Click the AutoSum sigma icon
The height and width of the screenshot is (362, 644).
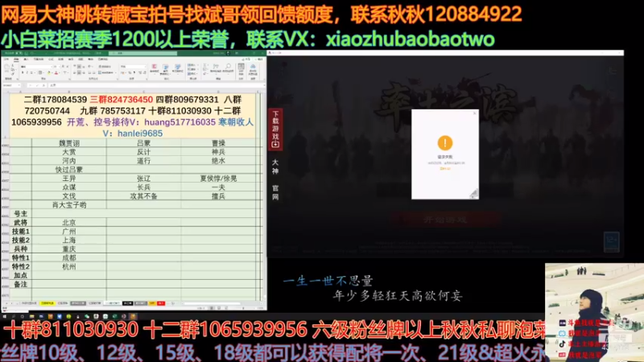click(204, 65)
